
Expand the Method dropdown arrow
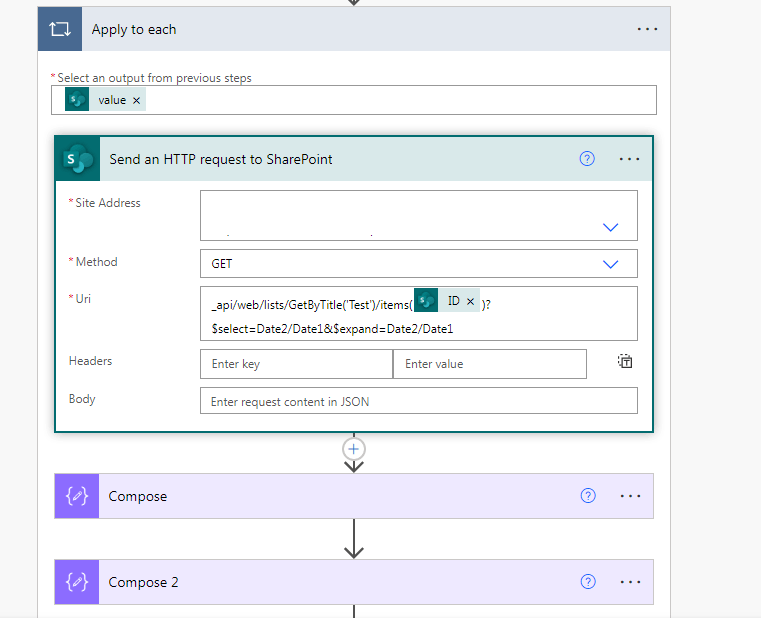point(610,264)
